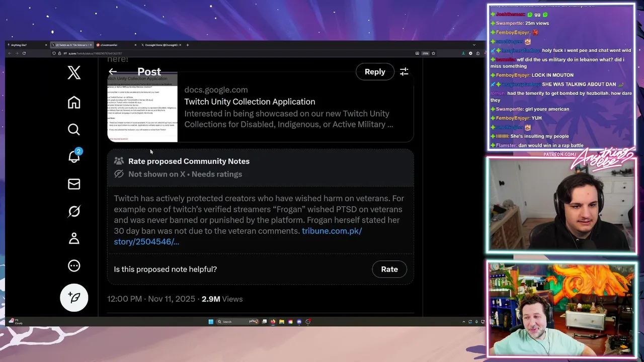
Task: Switch to the r/LivestreamFail browser tab
Action: coord(116,45)
